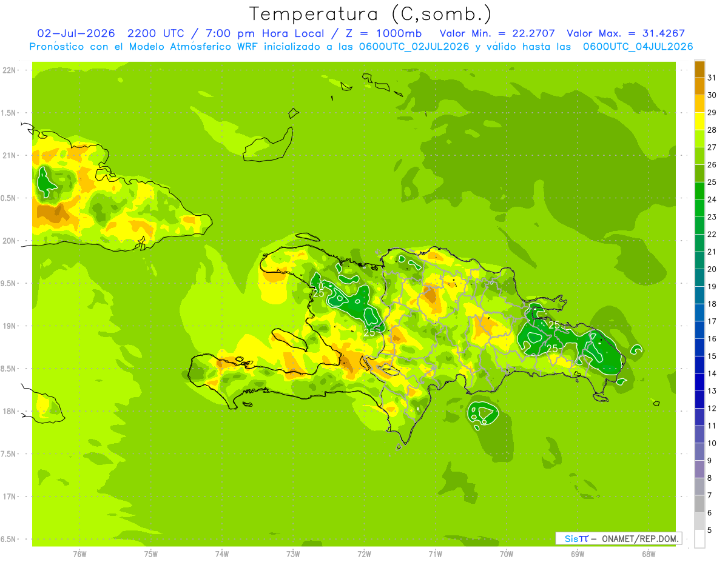Click the '6.5N' latitude axis label
This screenshot has height=562, width=728.
[x=10, y=539]
